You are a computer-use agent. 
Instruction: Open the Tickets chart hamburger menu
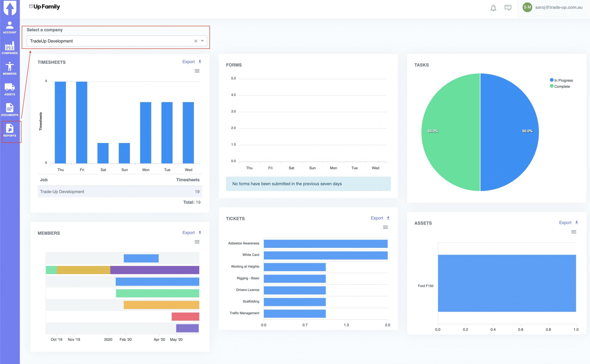(385, 227)
